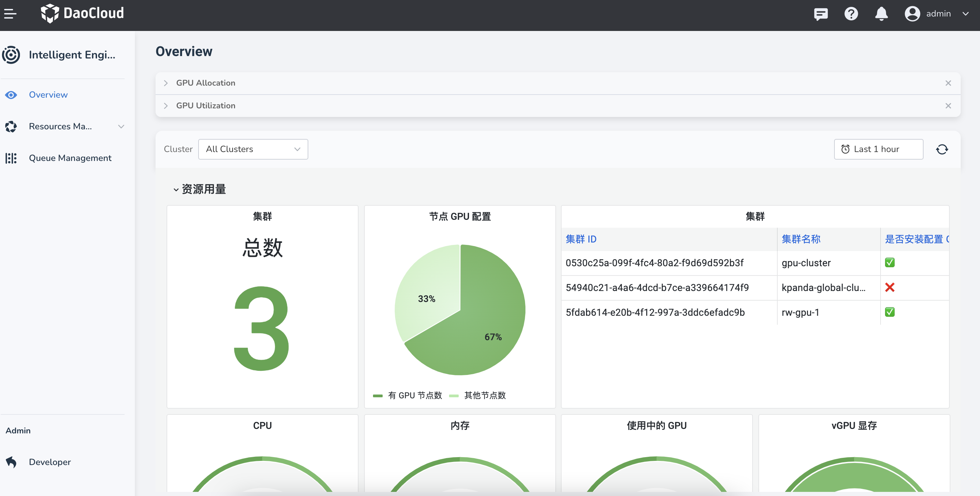Click the Intelligent Engine workspace icon
Screen dimensions: 980x496
coord(11,55)
